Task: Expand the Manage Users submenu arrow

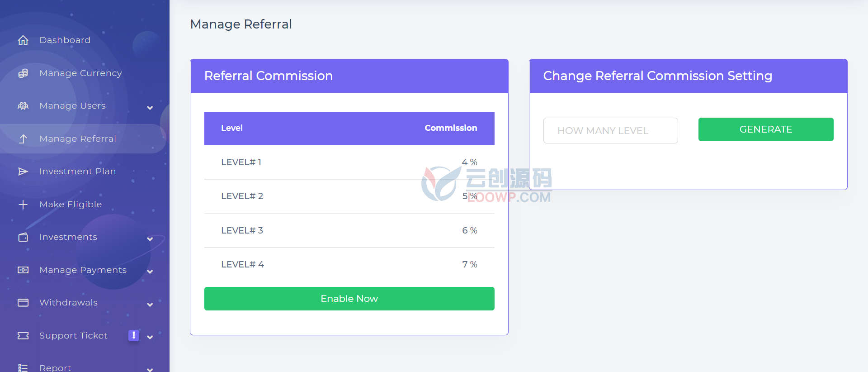Action: pyautogui.click(x=150, y=108)
